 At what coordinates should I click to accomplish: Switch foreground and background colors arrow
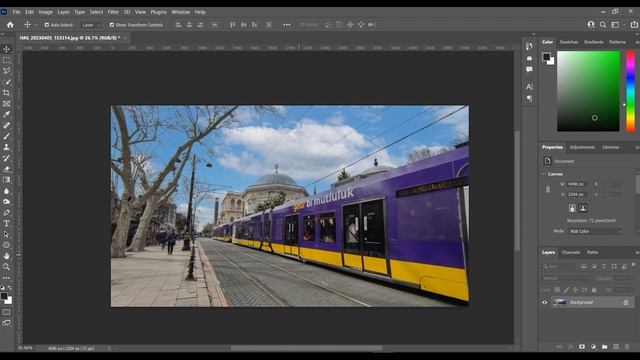(x=10, y=288)
